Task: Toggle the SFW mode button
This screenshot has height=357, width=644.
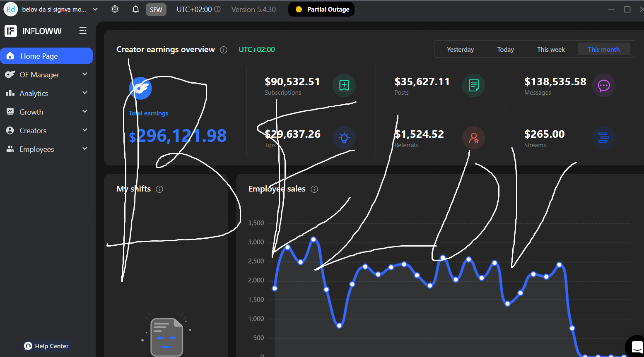Action: 156,10
